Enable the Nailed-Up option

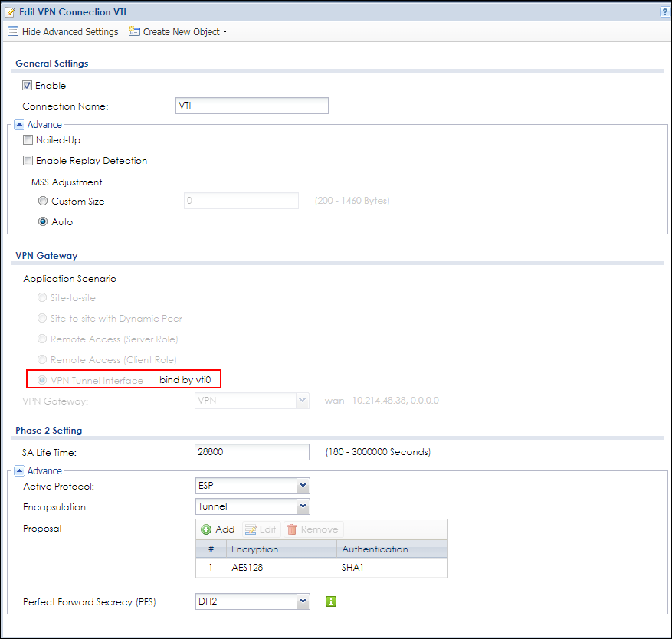click(28, 140)
